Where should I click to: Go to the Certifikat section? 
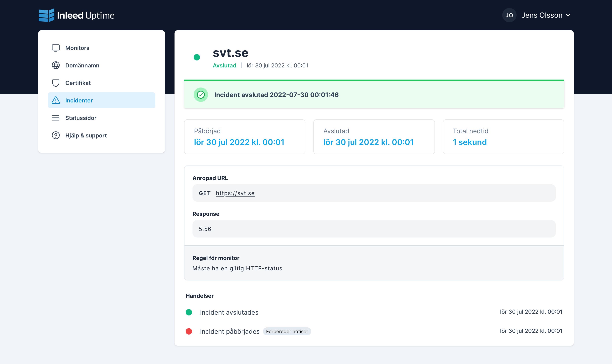click(x=78, y=83)
